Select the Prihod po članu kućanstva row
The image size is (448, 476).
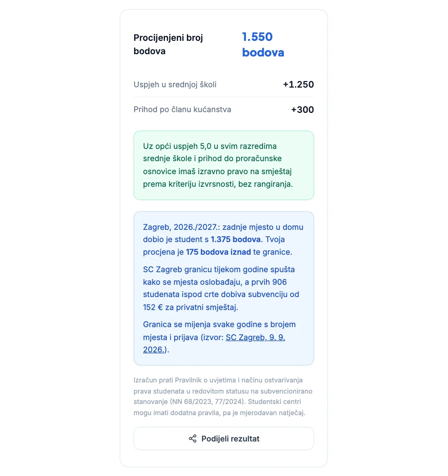[x=224, y=110]
